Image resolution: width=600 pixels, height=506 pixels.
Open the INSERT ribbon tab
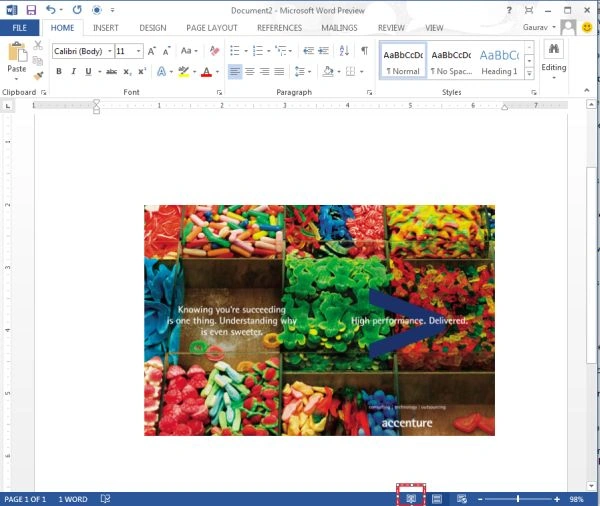click(106, 28)
